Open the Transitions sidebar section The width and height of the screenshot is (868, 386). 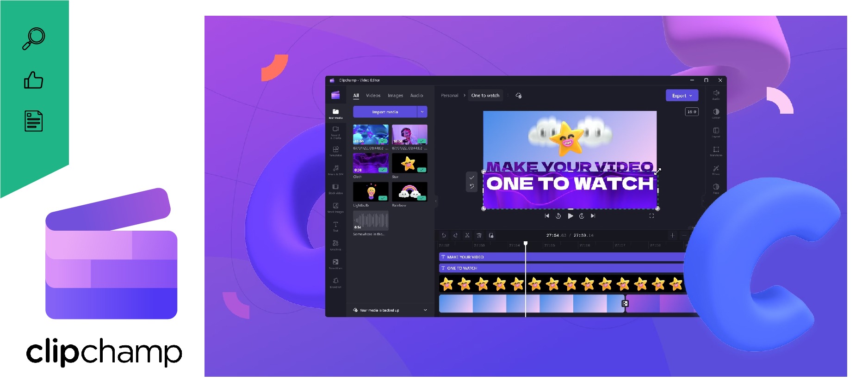(335, 264)
